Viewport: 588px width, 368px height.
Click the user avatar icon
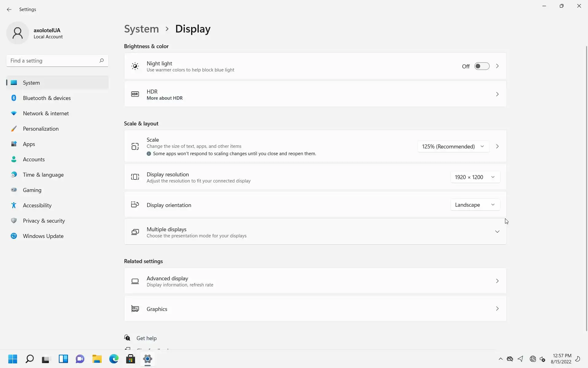click(17, 33)
